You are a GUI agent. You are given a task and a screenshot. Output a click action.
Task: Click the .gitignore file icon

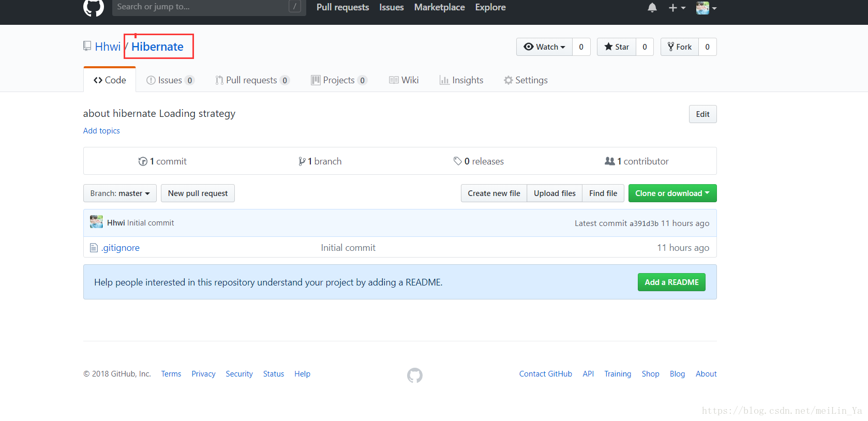pos(94,248)
